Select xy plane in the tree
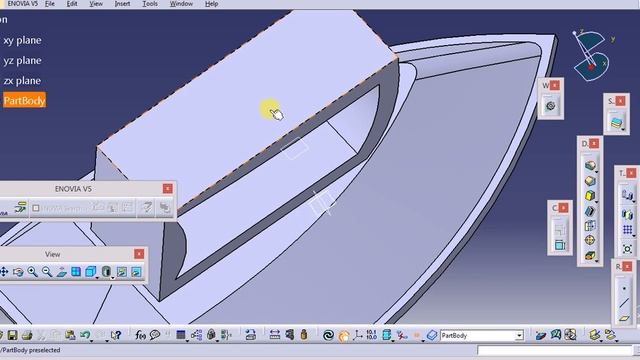The height and width of the screenshot is (360, 640). tap(22, 40)
